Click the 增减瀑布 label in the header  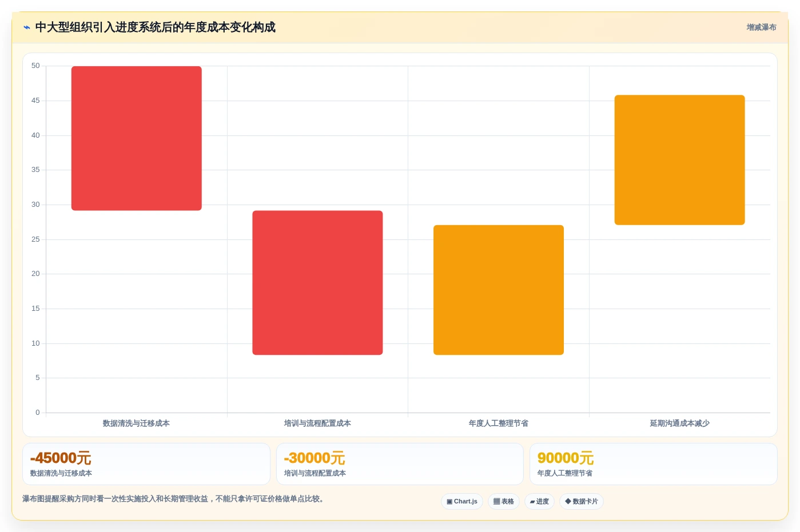761,27
